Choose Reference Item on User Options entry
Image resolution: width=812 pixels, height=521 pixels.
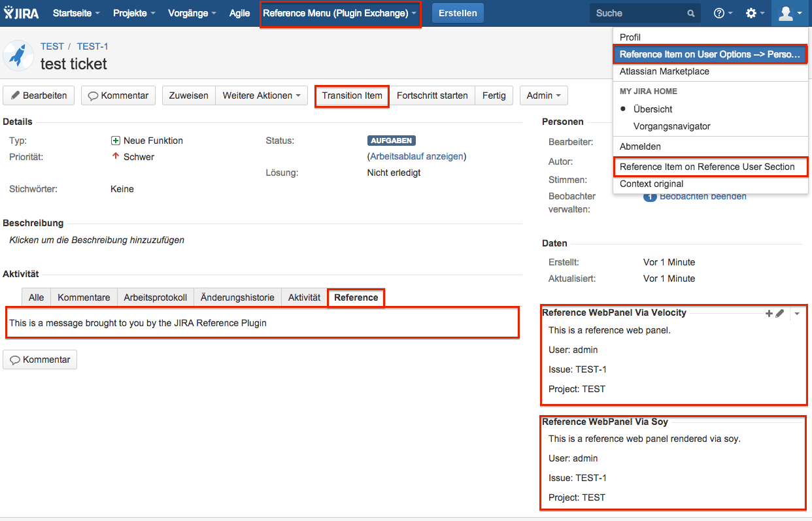(x=711, y=54)
